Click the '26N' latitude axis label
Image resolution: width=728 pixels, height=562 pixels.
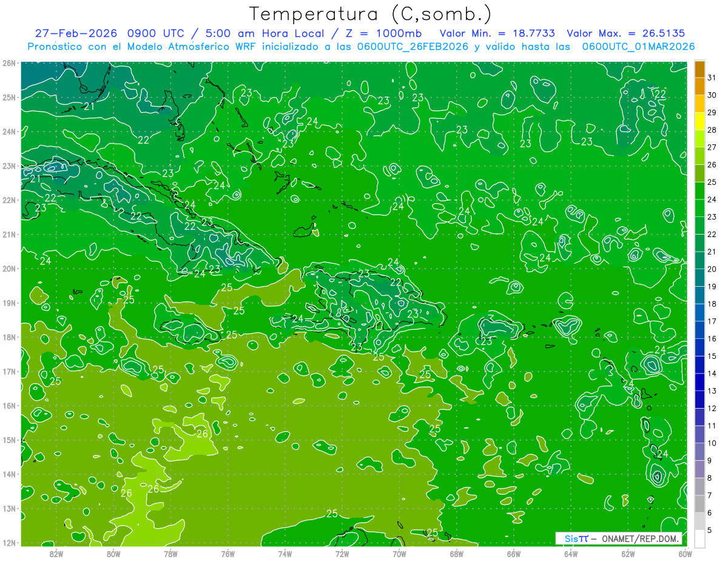pos(8,63)
